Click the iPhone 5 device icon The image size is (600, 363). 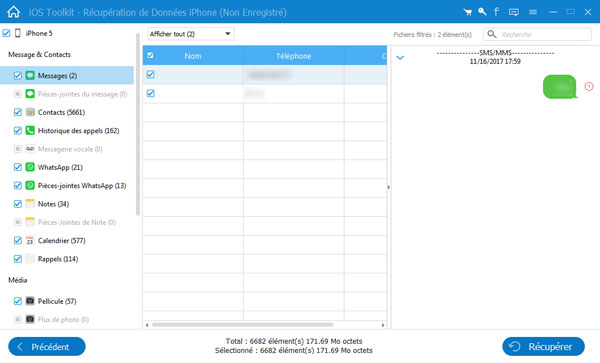[18, 33]
